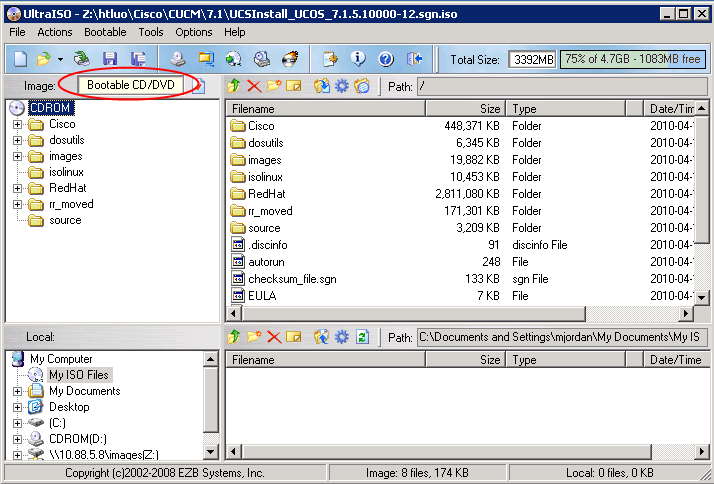Click the Bootable CD/DVD image type box
Viewport: 714px width, 484px height.
(131, 85)
